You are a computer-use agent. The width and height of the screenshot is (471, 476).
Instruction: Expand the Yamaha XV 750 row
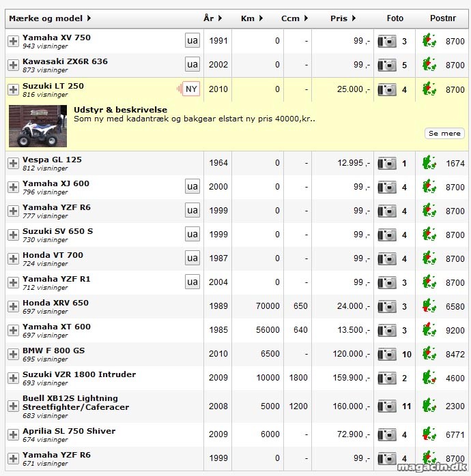tap(13, 41)
